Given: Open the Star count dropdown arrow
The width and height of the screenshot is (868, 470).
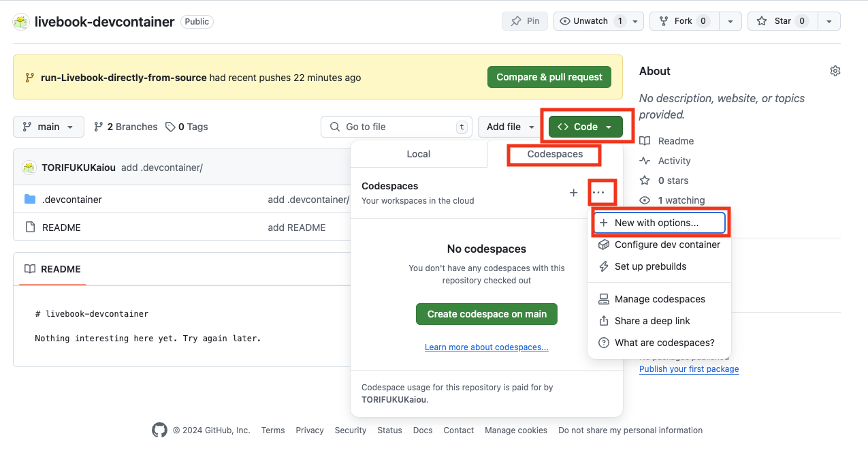Looking at the screenshot, I should (829, 21).
